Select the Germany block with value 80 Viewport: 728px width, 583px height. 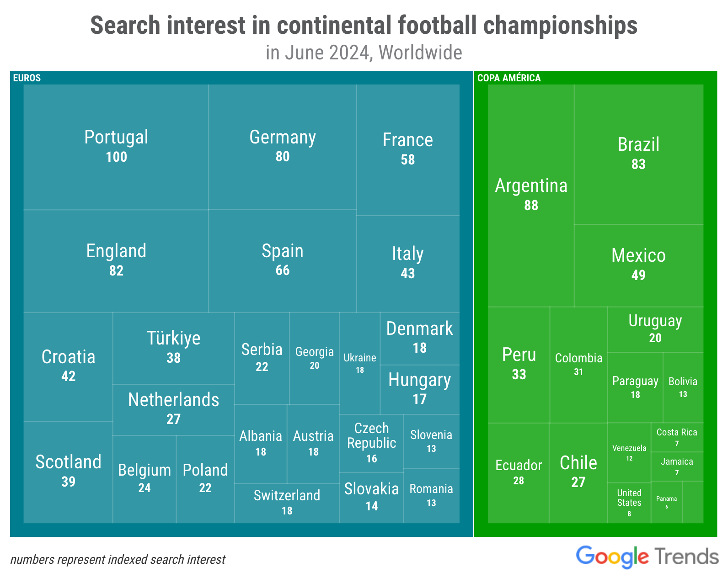click(x=283, y=147)
